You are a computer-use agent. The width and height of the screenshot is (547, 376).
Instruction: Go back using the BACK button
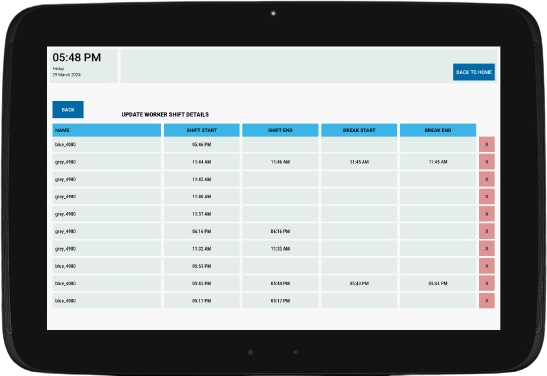pos(68,110)
